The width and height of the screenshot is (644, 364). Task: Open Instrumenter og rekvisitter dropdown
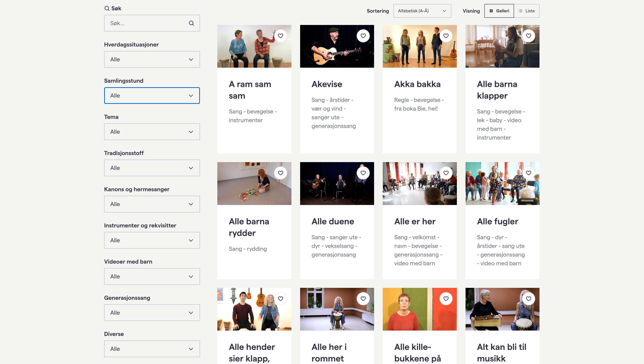(152, 240)
